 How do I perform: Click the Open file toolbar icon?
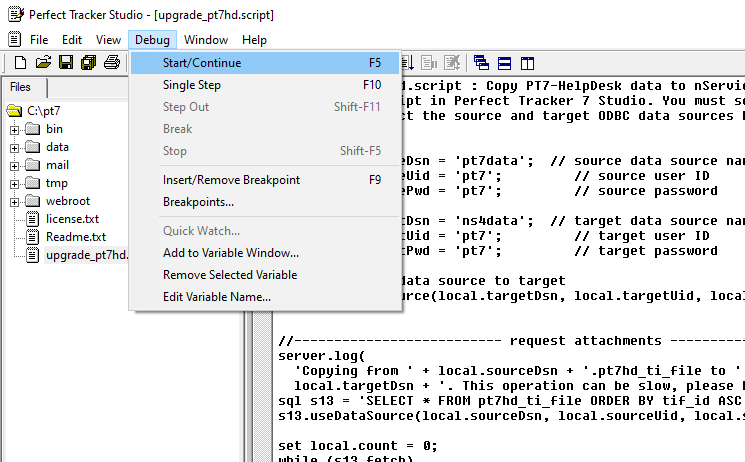(x=43, y=63)
